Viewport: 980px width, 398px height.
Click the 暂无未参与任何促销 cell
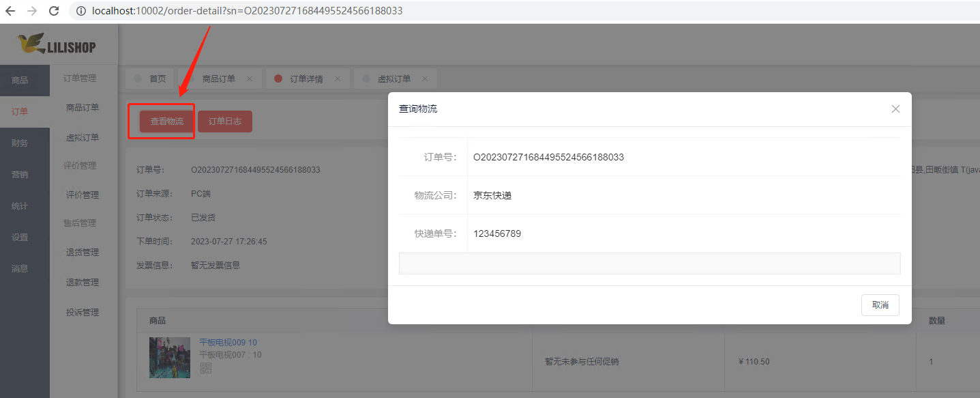[x=581, y=362]
